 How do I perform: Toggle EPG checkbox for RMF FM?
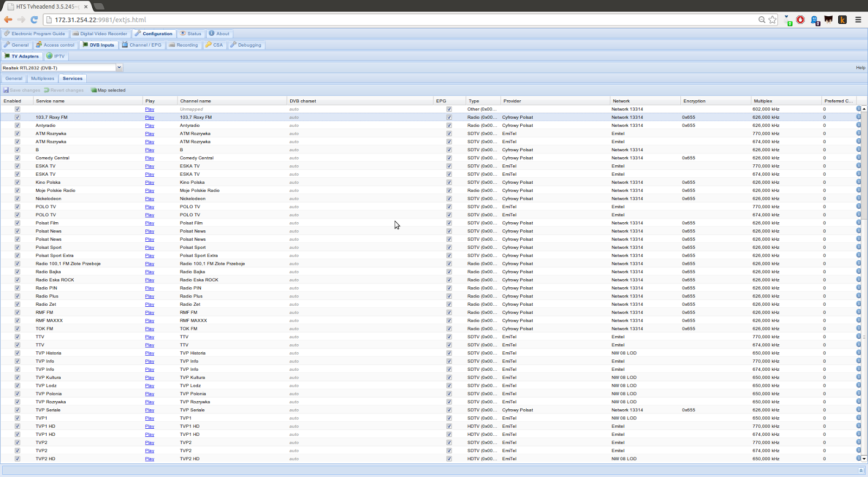449,312
